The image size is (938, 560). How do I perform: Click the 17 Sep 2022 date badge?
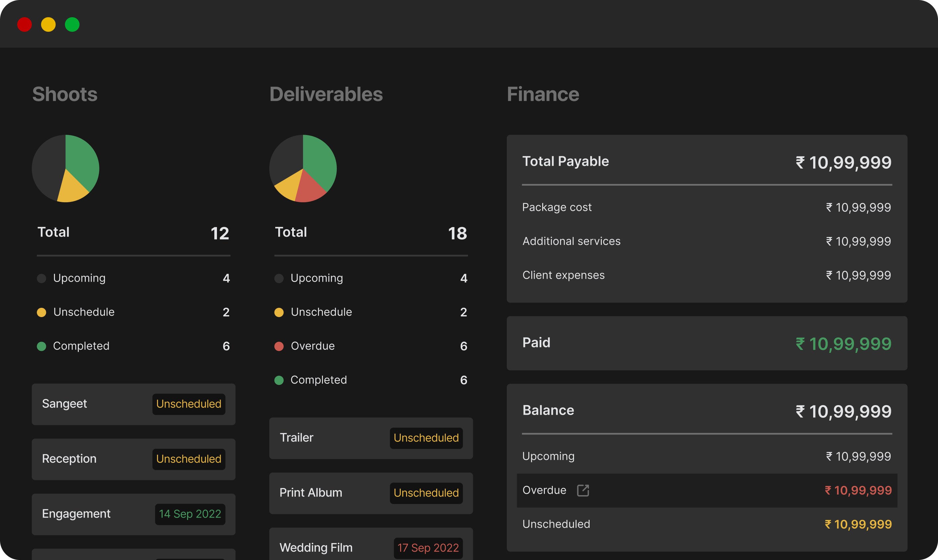point(428,548)
